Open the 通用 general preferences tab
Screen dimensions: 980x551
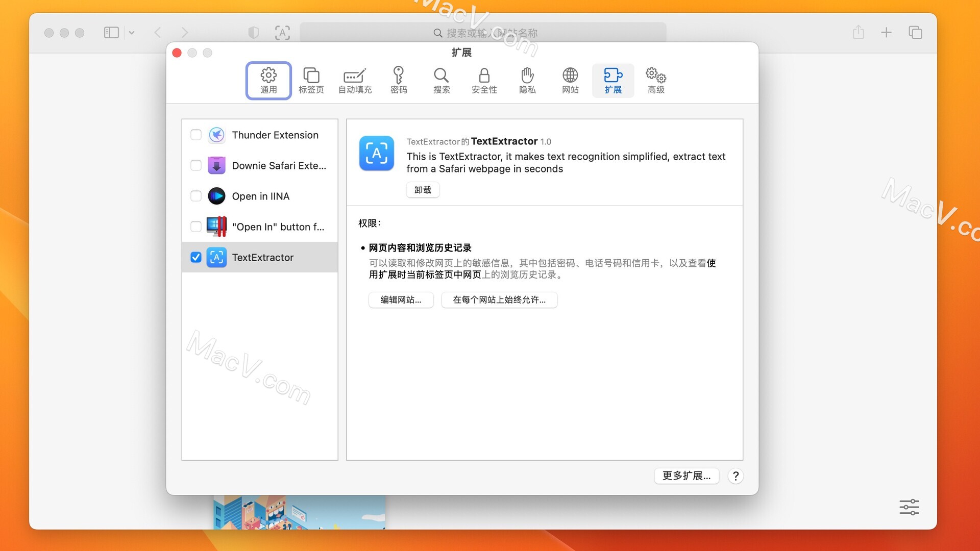pyautogui.click(x=268, y=81)
